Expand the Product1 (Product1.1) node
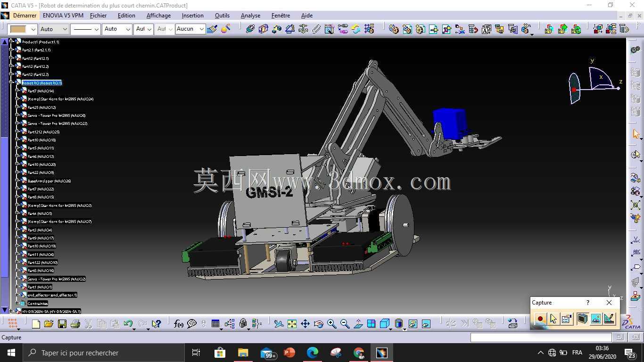 click(12, 41)
